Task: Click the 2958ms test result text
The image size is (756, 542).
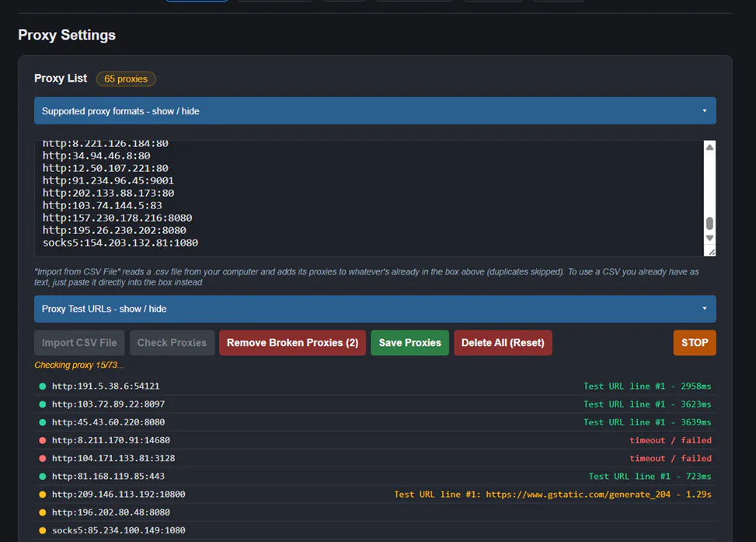Action: click(x=647, y=386)
